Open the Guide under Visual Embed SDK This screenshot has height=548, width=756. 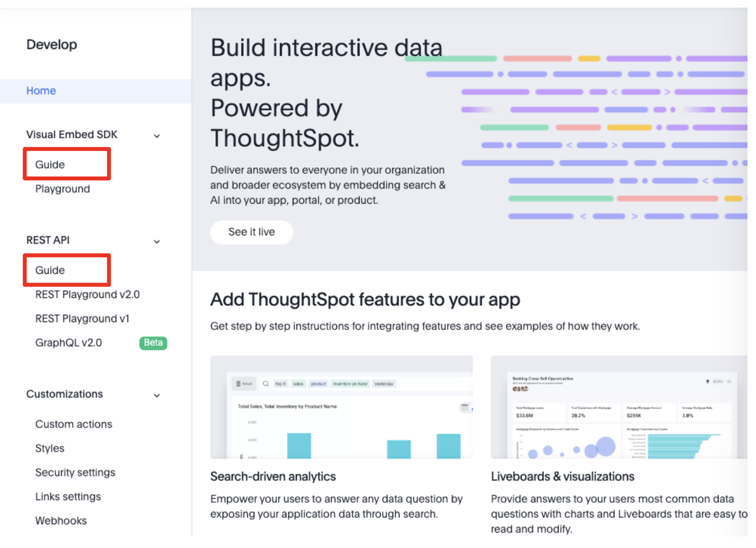[x=49, y=164]
